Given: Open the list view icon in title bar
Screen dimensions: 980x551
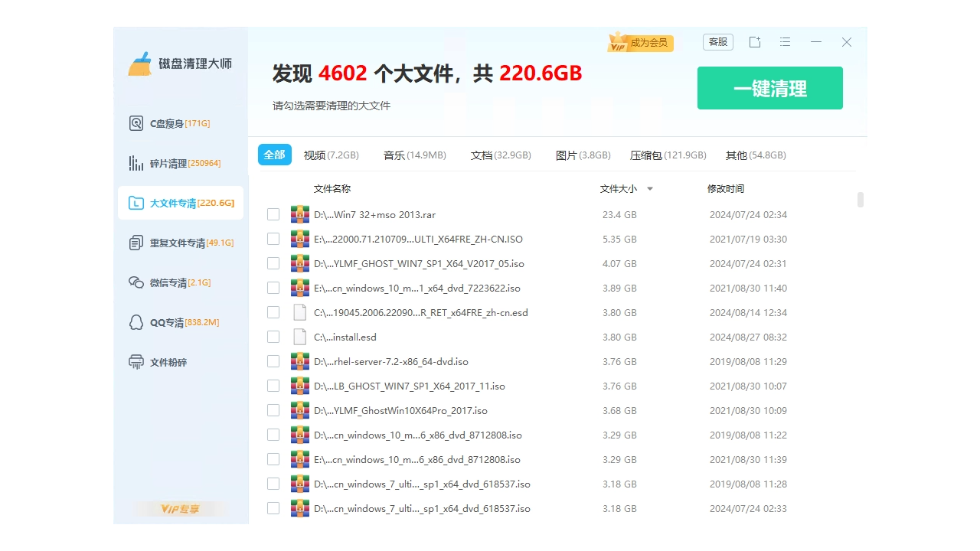Looking at the screenshot, I should [x=785, y=42].
